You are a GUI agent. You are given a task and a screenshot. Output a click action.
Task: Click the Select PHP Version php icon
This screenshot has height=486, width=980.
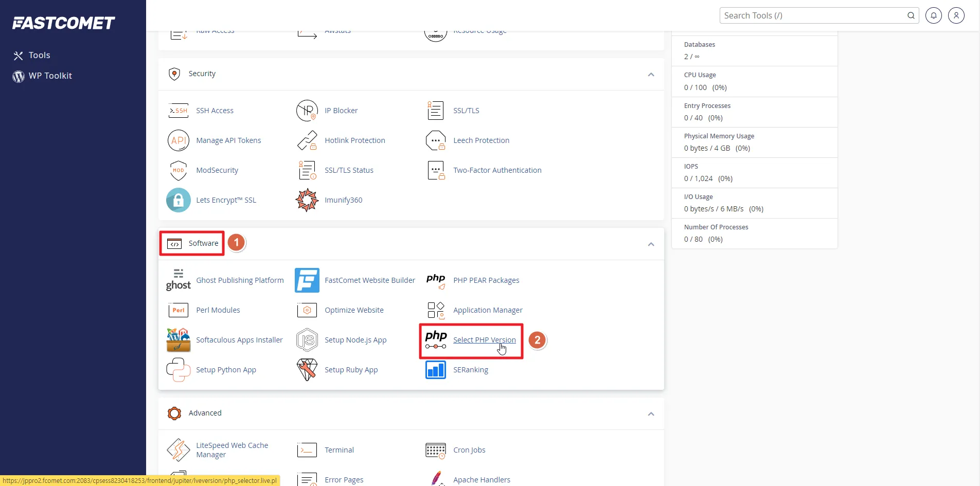click(436, 340)
